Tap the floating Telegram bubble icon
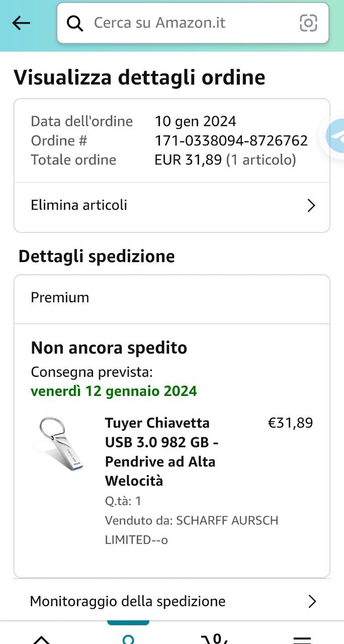 click(x=335, y=136)
